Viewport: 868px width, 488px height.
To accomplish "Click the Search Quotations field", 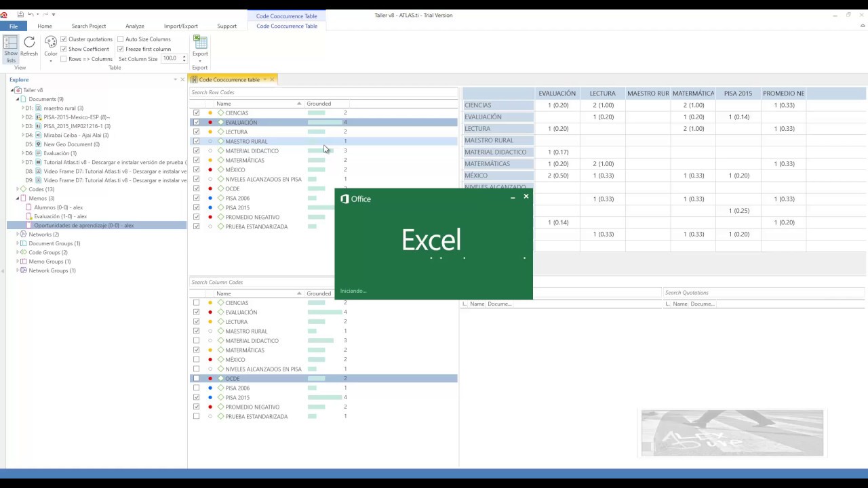I will tap(764, 293).
